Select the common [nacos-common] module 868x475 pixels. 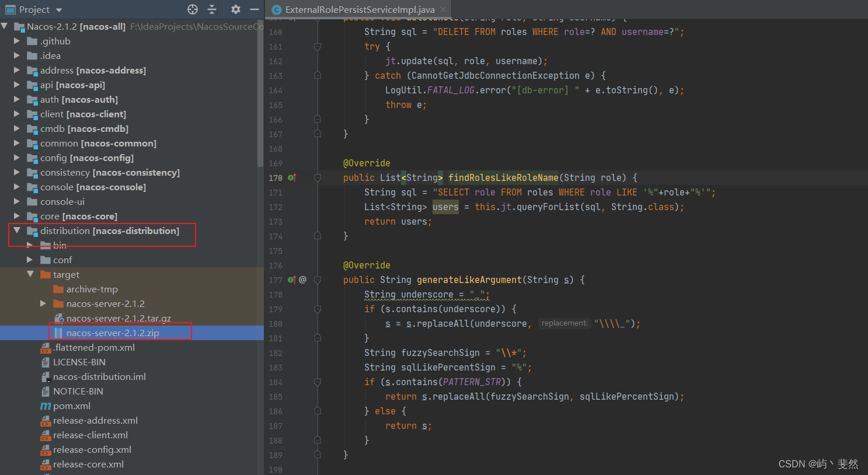pos(98,143)
